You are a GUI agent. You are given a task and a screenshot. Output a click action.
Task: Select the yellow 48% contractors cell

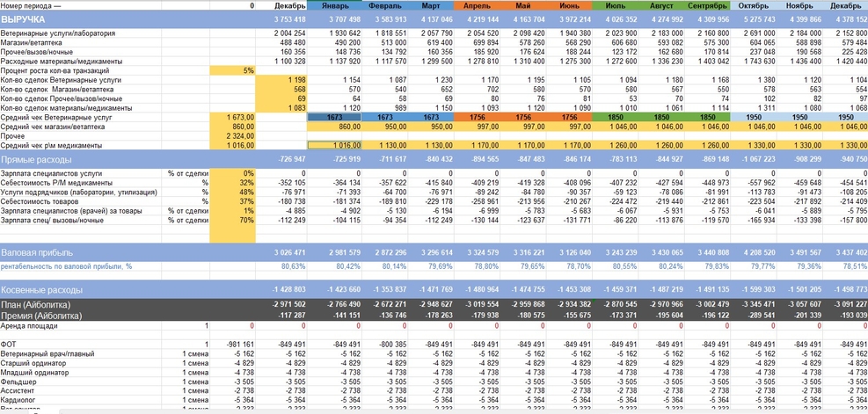tap(232, 192)
